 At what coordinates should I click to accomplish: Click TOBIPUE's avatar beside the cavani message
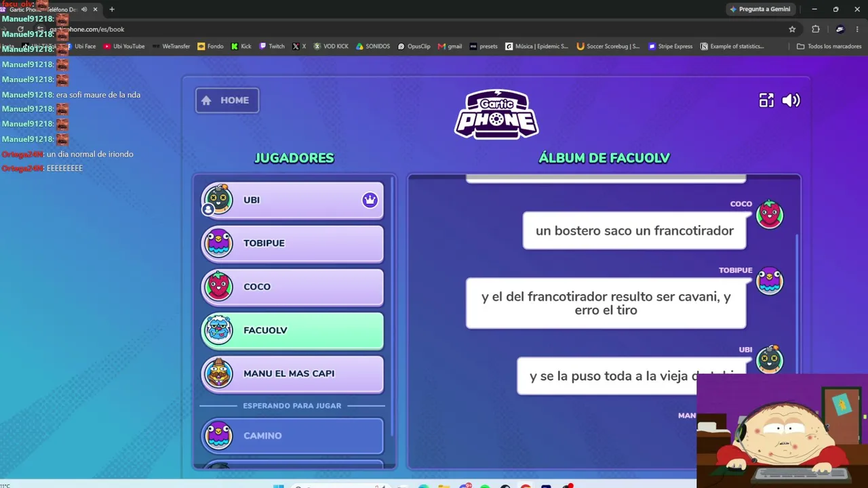click(x=770, y=281)
